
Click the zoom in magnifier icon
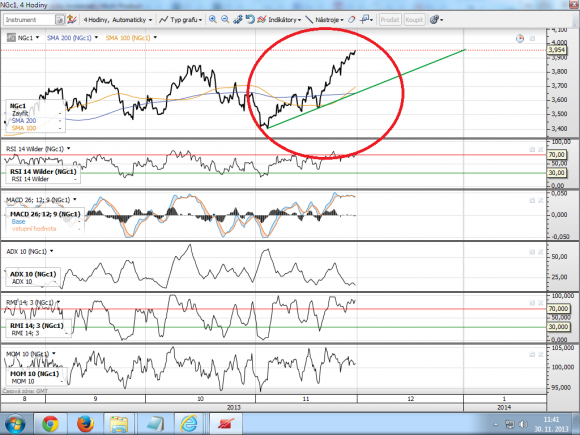pos(213,20)
